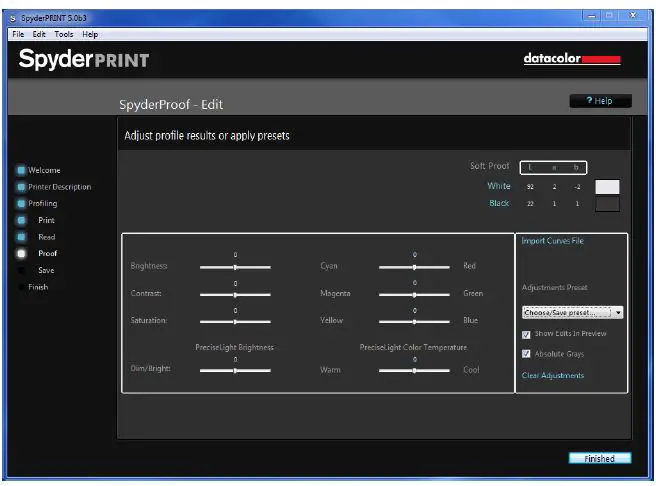Click the Finished button

pos(600,458)
